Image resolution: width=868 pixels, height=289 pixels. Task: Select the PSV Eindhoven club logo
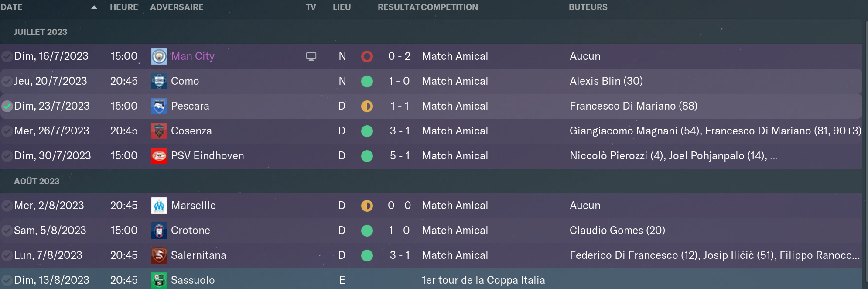click(x=159, y=156)
